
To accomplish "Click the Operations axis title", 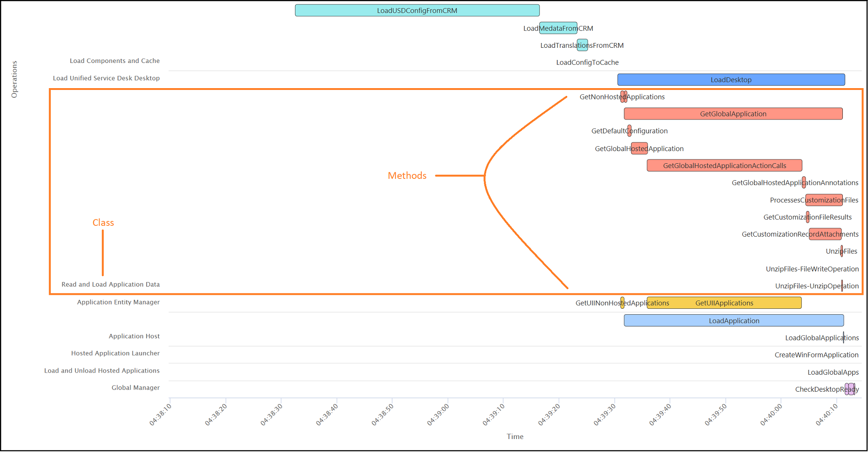I will coord(14,79).
